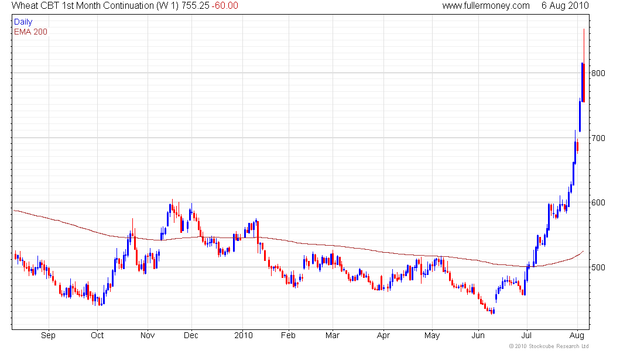Click the 'Apr' month label on time axis
This screenshot has height=351, width=644.
click(383, 335)
